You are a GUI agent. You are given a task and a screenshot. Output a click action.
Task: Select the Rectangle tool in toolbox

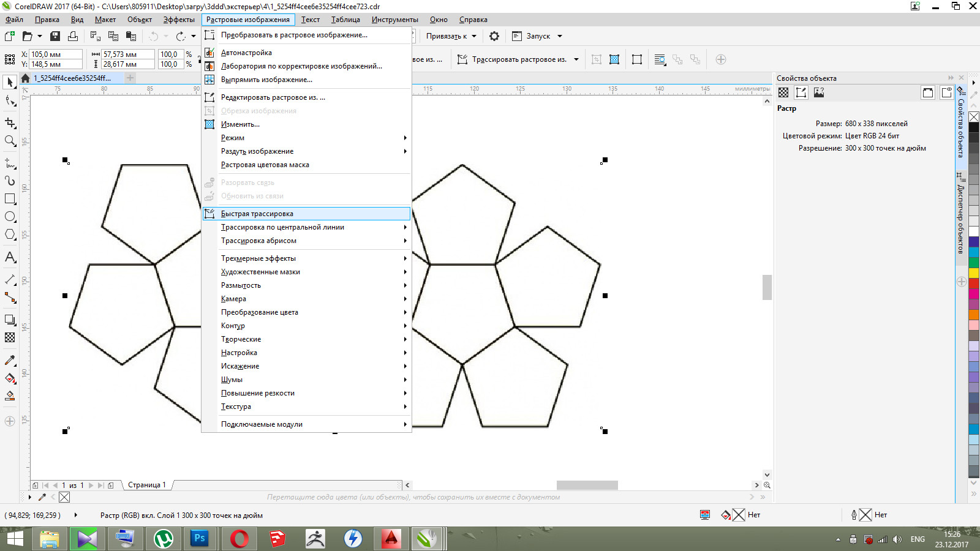[x=10, y=199]
